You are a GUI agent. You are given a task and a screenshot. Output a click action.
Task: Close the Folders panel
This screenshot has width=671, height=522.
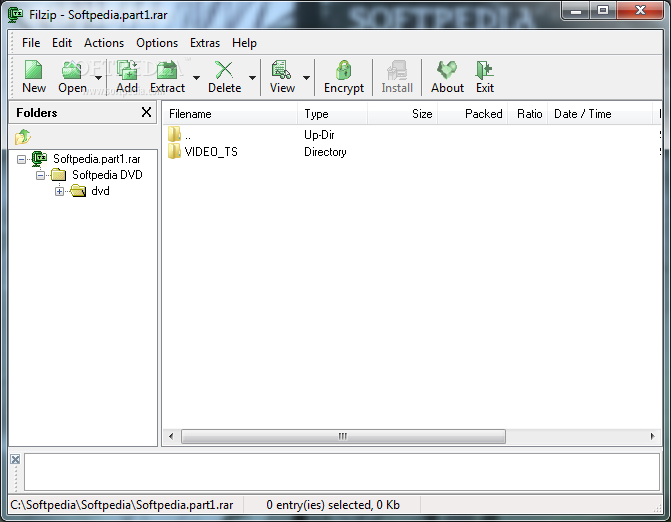tap(146, 112)
